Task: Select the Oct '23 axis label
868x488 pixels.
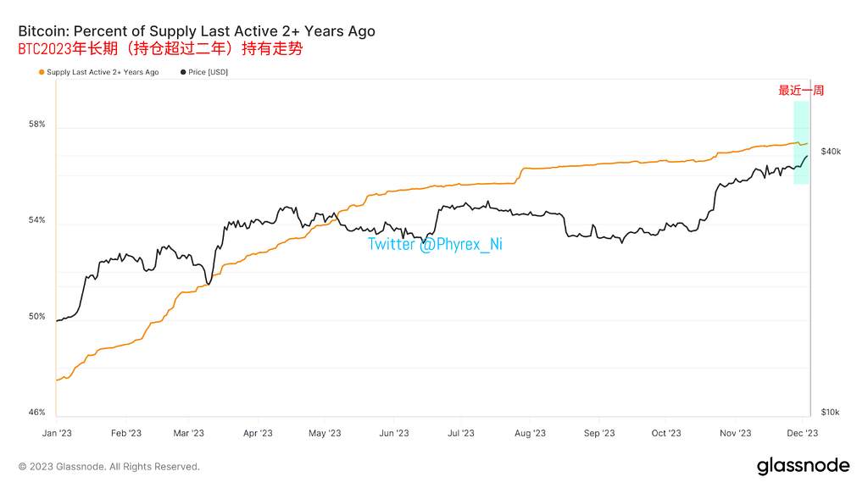Action: coord(666,433)
